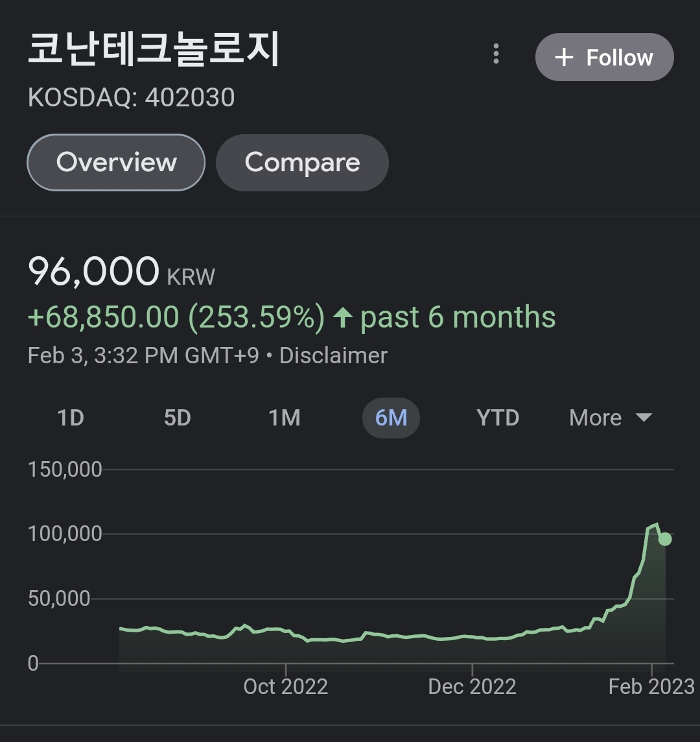The width and height of the screenshot is (700, 742).
Task: Click the 100,000 y-axis label
Action: point(65,534)
